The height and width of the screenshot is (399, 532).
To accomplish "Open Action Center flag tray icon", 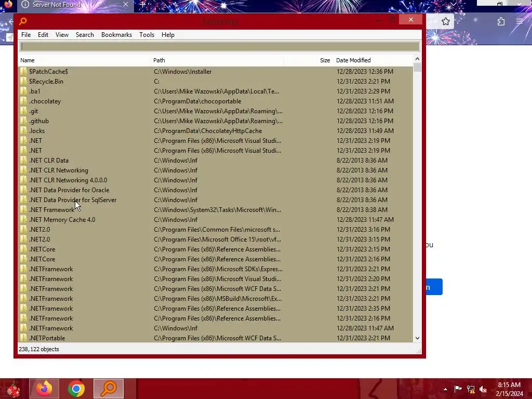I will (458, 389).
